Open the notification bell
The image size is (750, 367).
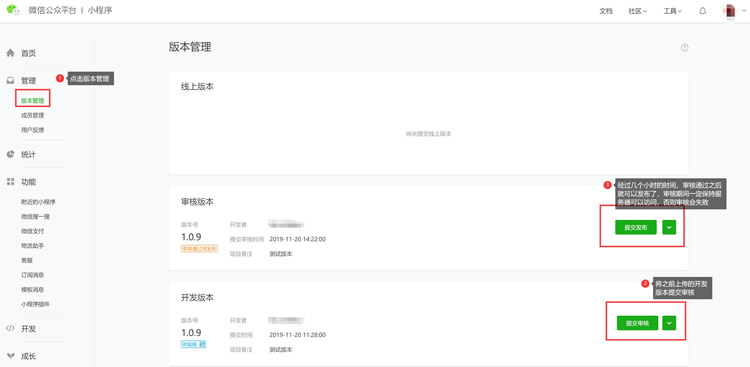(x=702, y=11)
